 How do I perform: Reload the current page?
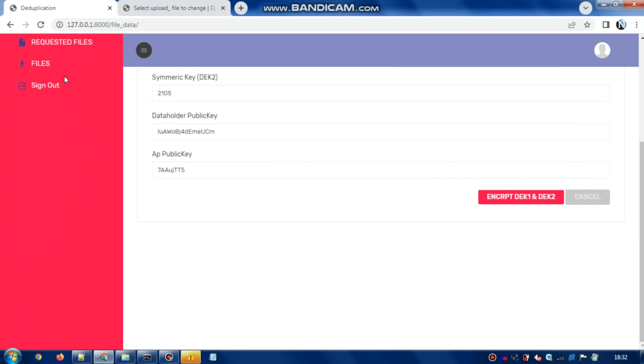coord(41,24)
